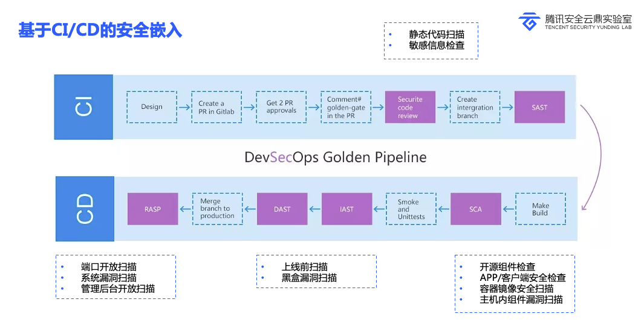Image resolution: width=644 pixels, height=322 pixels.
Task: Select the purple DAST box
Action: pos(282,209)
